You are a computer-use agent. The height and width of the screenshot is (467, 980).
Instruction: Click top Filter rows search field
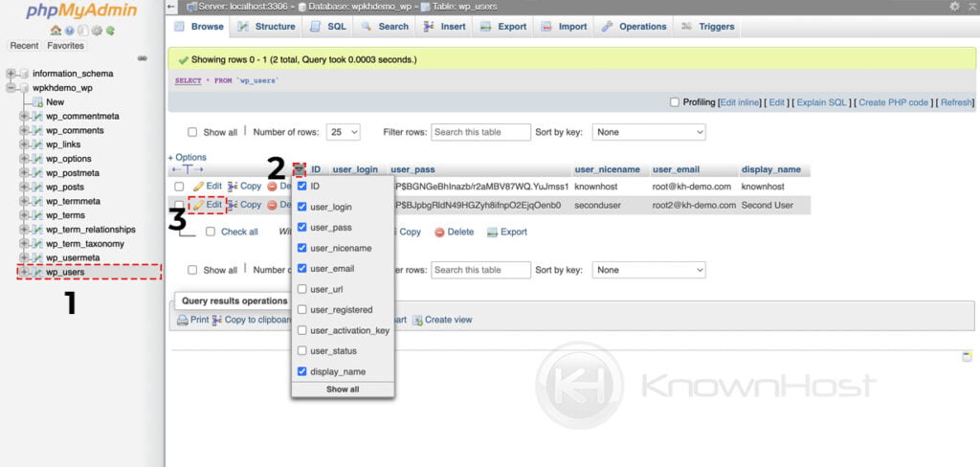[480, 132]
